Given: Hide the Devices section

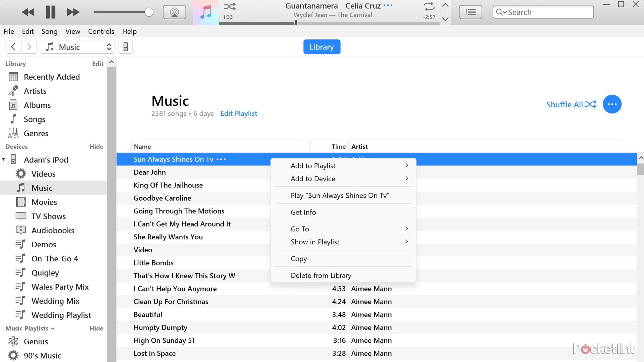Looking at the screenshot, I should (96, 147).
